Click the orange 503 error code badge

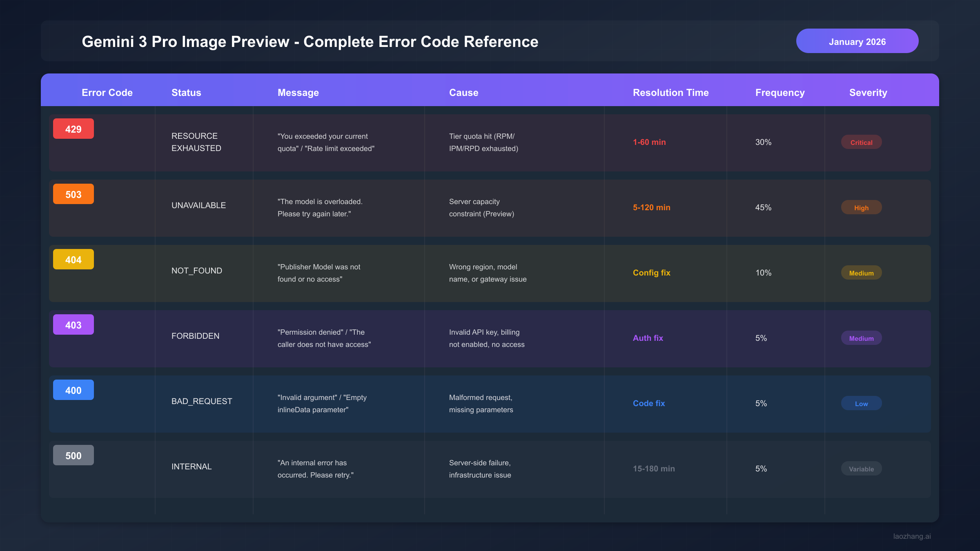(x=73, y=194)
